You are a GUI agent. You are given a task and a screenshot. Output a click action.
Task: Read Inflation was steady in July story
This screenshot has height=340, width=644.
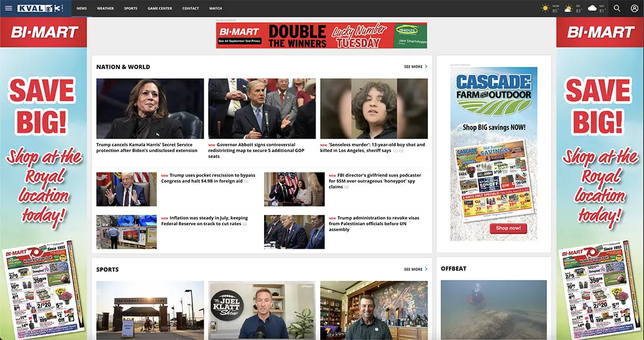[204, 221]
